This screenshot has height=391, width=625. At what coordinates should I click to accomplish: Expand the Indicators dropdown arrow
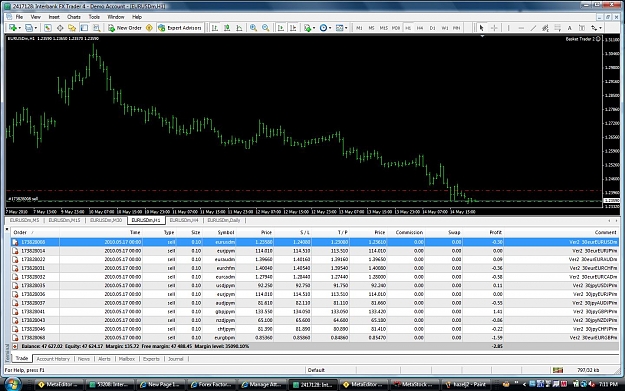(x=314, y=28)
